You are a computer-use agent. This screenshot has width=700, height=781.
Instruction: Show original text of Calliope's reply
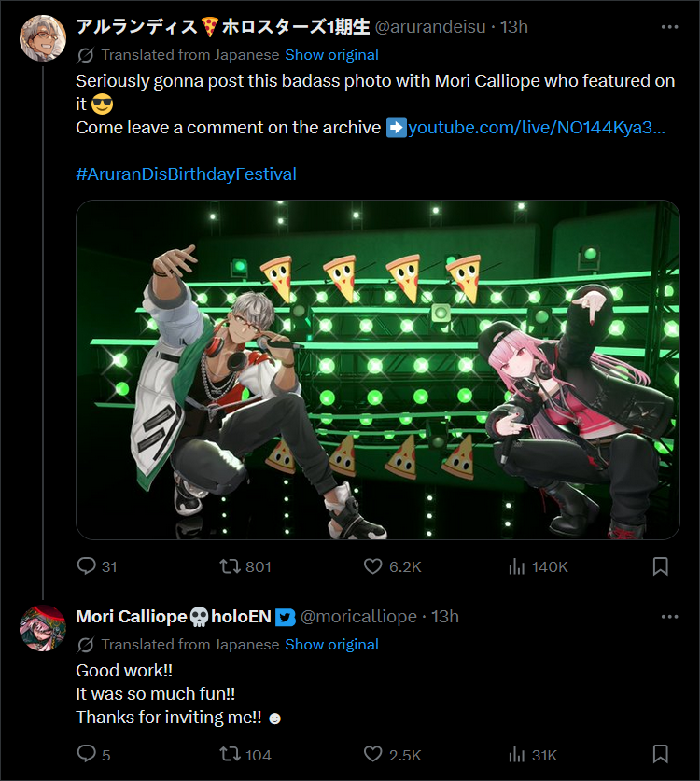331,644
